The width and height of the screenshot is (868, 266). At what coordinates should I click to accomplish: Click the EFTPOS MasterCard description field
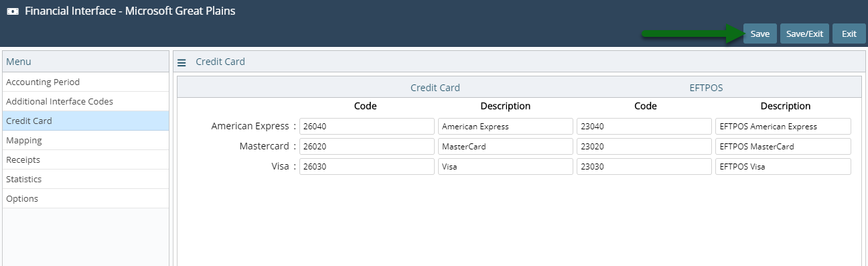[x=783, y=147]
